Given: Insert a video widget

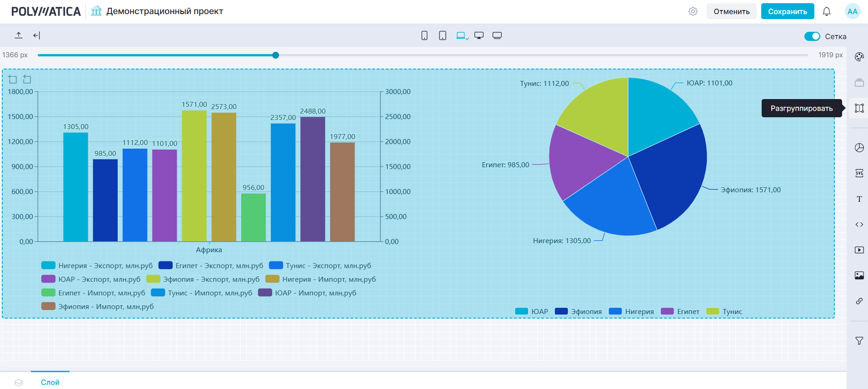Looking at the screenshot, I should coord(859,250).
